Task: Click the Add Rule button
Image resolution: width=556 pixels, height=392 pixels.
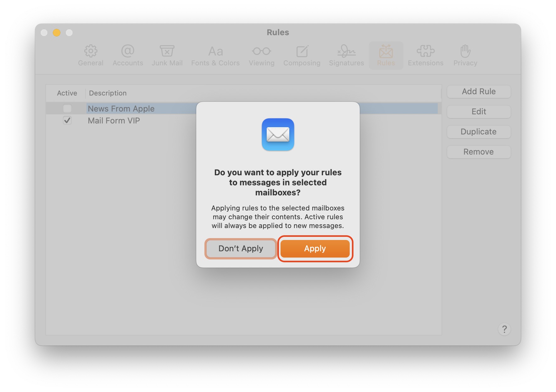Action: tap(479, 91)
